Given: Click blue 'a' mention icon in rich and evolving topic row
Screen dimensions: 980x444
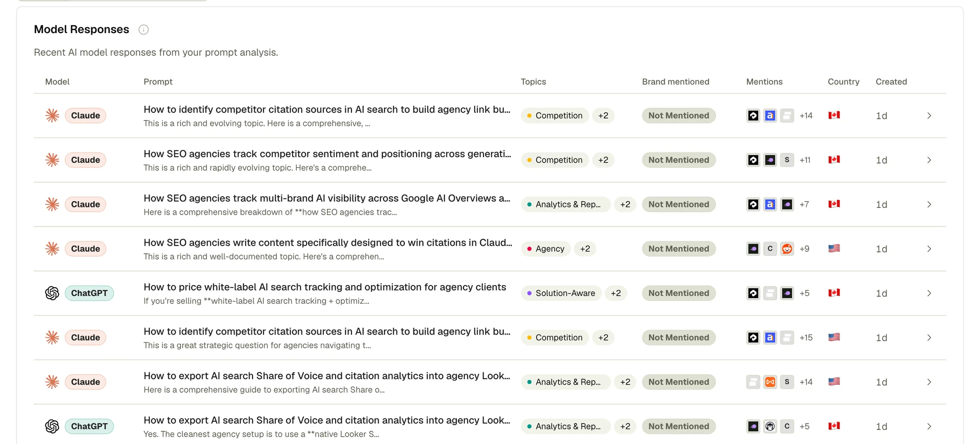Looking at the screenshot, I should pos(770,116).
